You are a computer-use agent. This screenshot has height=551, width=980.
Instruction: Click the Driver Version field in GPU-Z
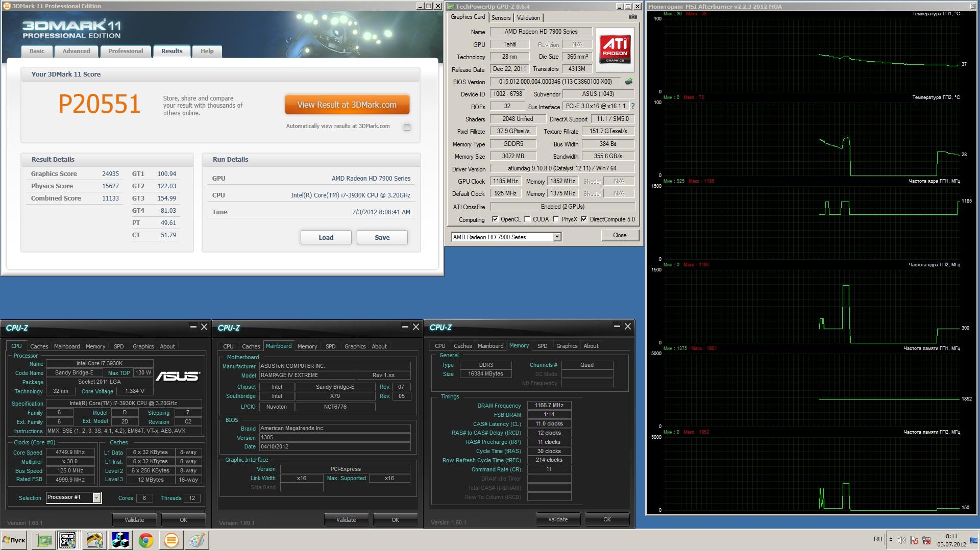pyautogui.click(x=562, y=168)
